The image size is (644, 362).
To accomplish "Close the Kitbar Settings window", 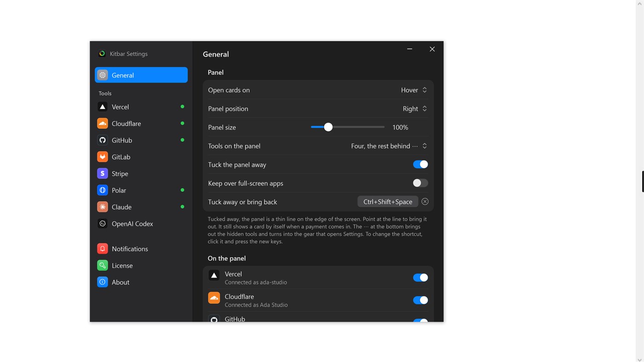I will pyautogui.click(x=432, y=49).
